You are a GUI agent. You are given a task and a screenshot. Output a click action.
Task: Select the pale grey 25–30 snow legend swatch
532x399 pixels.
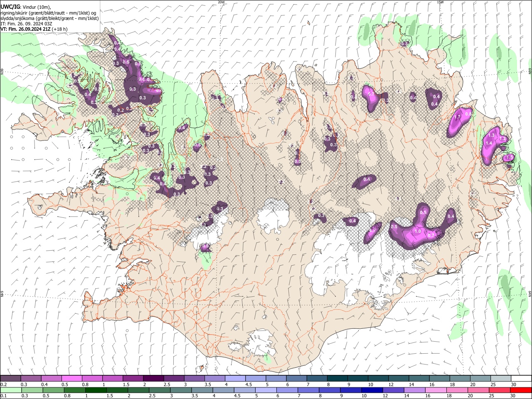501,378
